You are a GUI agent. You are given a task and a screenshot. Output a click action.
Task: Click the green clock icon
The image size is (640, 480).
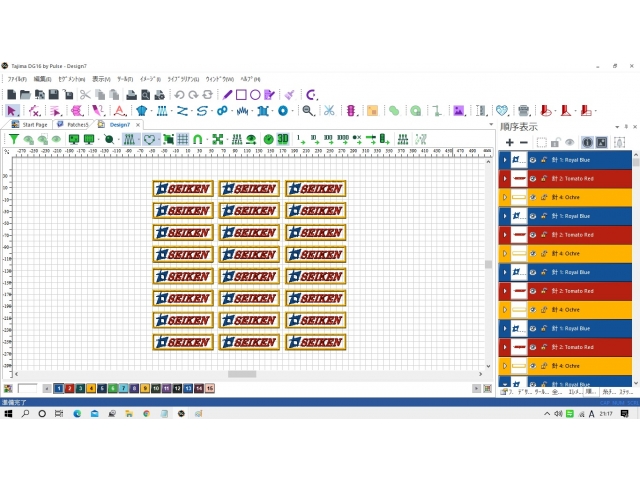268,140
